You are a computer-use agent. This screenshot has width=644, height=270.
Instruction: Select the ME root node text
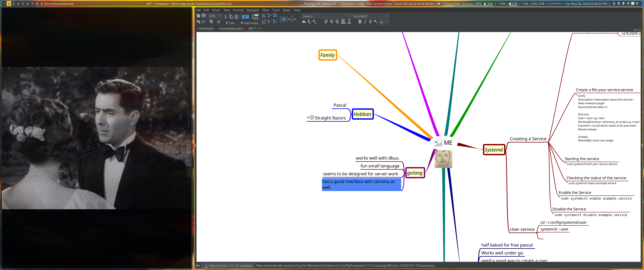[x=448, y=143]
